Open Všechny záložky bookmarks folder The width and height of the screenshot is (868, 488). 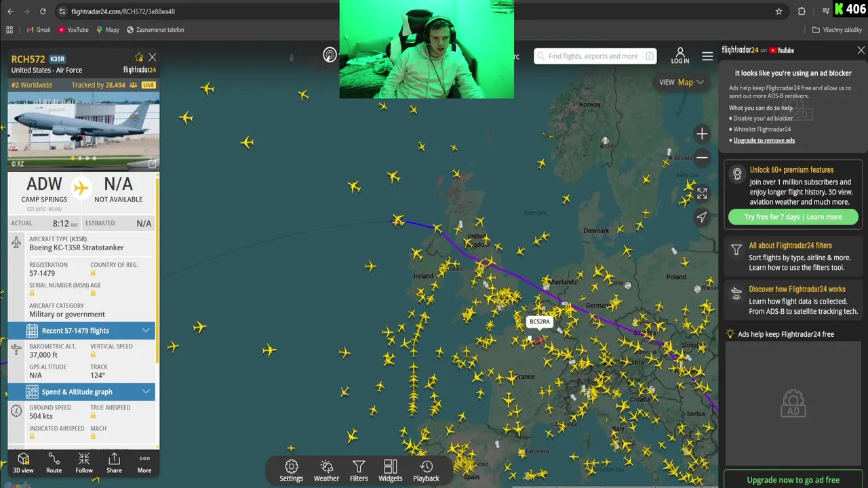coord(837,30)
